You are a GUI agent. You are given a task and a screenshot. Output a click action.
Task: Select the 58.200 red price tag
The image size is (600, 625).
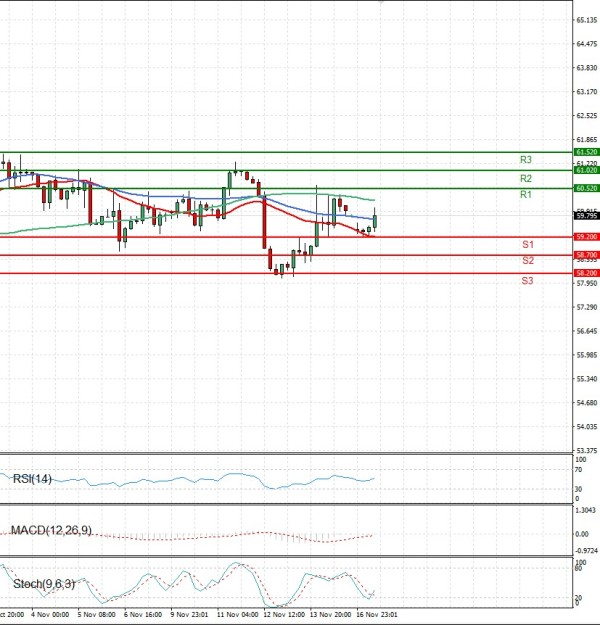(586, 273)
